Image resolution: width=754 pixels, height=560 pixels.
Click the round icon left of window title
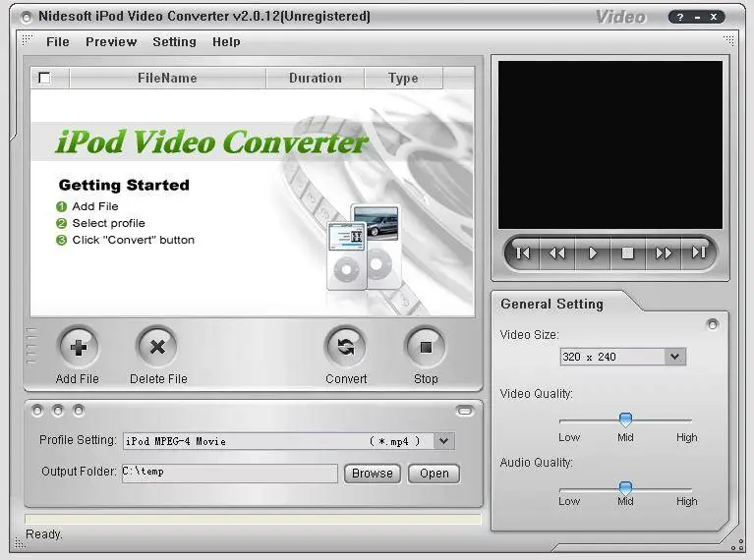[x=27, y=18]
